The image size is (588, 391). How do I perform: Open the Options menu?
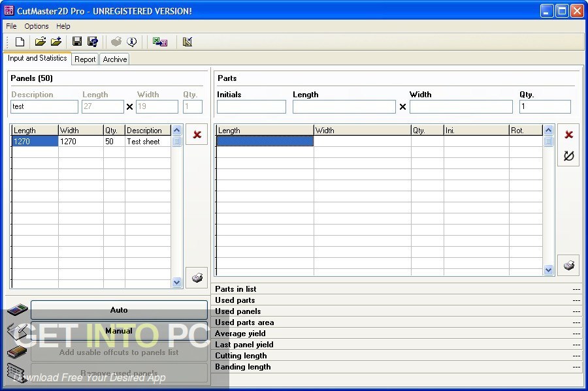coord(37,26)
